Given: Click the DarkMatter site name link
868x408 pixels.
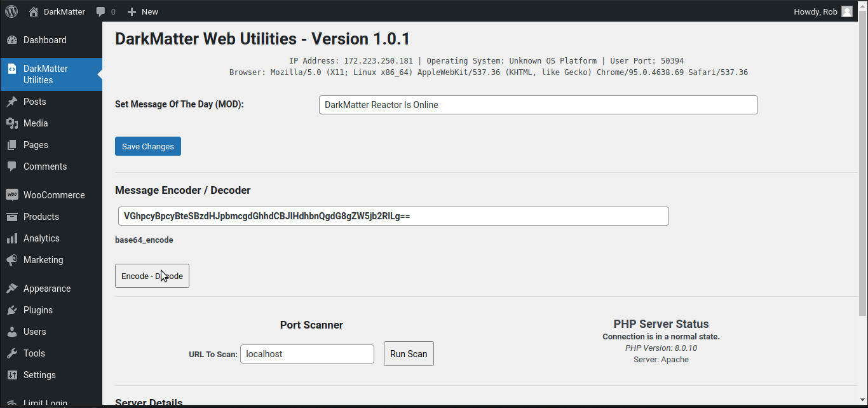Looking at the screenshot, I should pos(64,11).
